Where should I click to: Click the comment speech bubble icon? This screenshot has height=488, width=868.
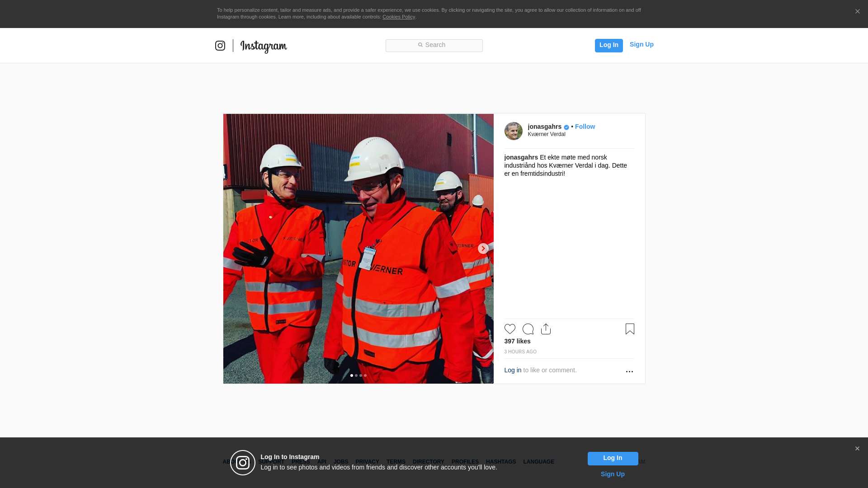click(528, 329)
